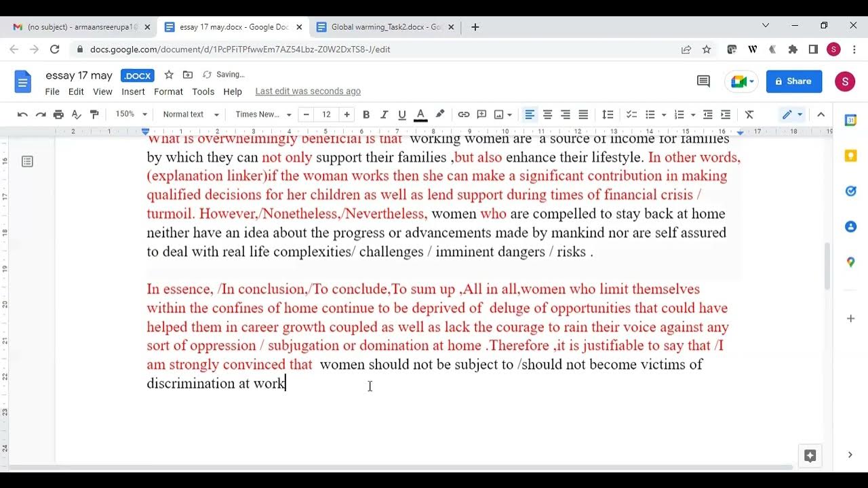Decrease font size with minus button
The height and width of the screenshot is (488, 868).
pos(306,115)
